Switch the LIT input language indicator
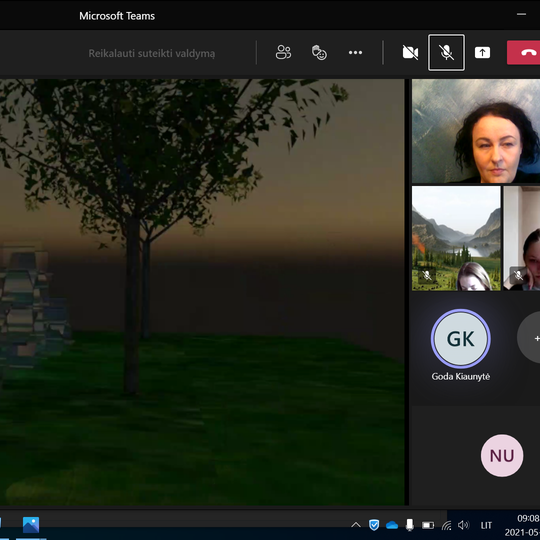 pos(486,525)
